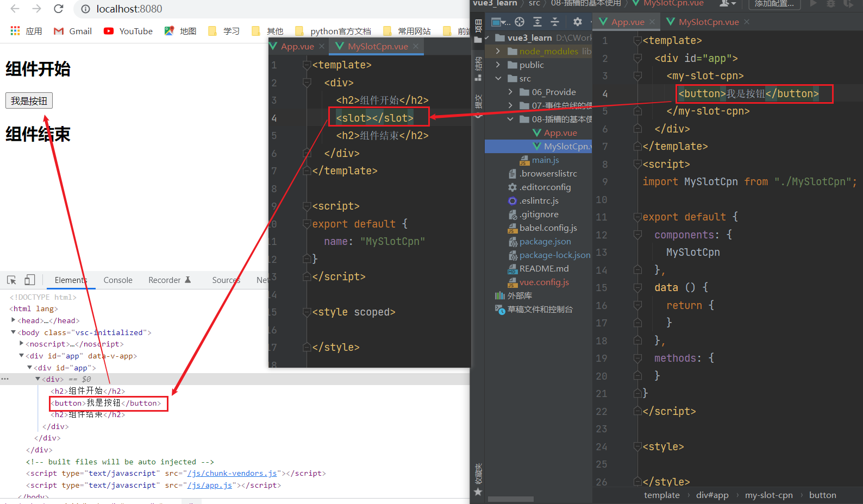This screenshot has height=504, width=863.
Task: Open the /js/chunk-vendors.js script link
Action: [232, 473]
